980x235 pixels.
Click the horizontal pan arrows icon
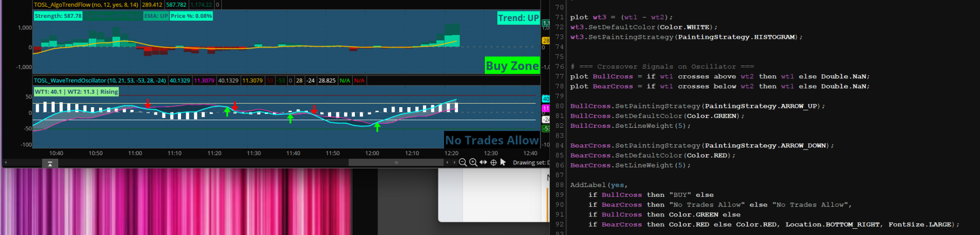483,162
